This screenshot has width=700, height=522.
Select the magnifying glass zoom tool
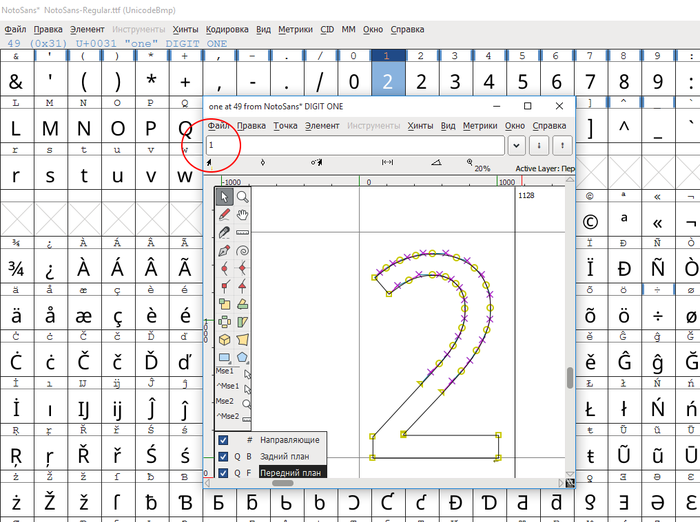tap(242, 197)
